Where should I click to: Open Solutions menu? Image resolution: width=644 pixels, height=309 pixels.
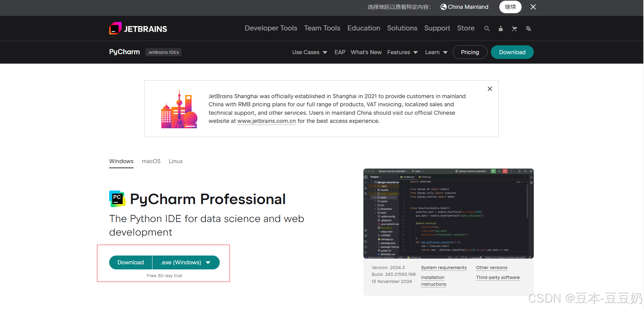402,28
